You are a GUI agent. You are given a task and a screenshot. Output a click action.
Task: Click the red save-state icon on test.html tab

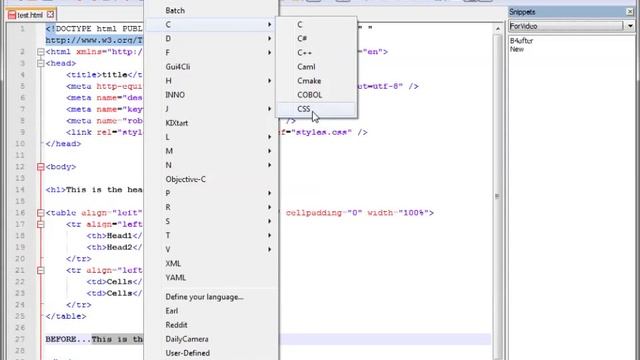click(x=12, y=15)
